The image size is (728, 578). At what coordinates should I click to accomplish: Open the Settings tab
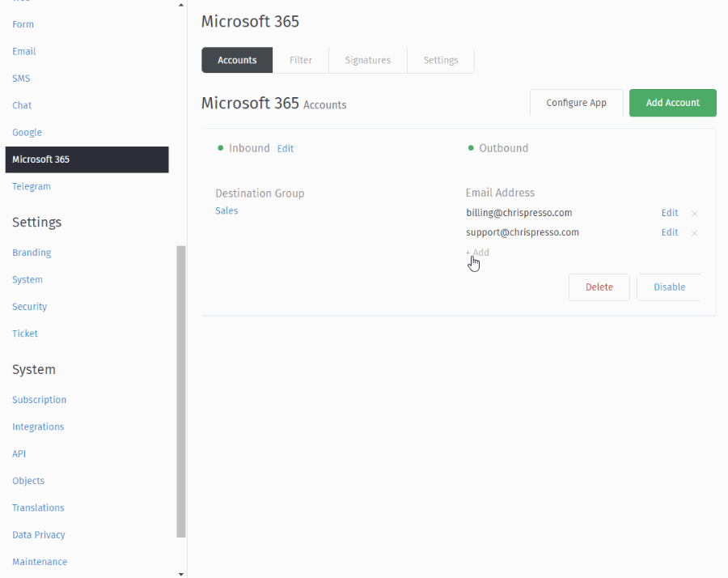pyautogui.click(x=441, y=60)
